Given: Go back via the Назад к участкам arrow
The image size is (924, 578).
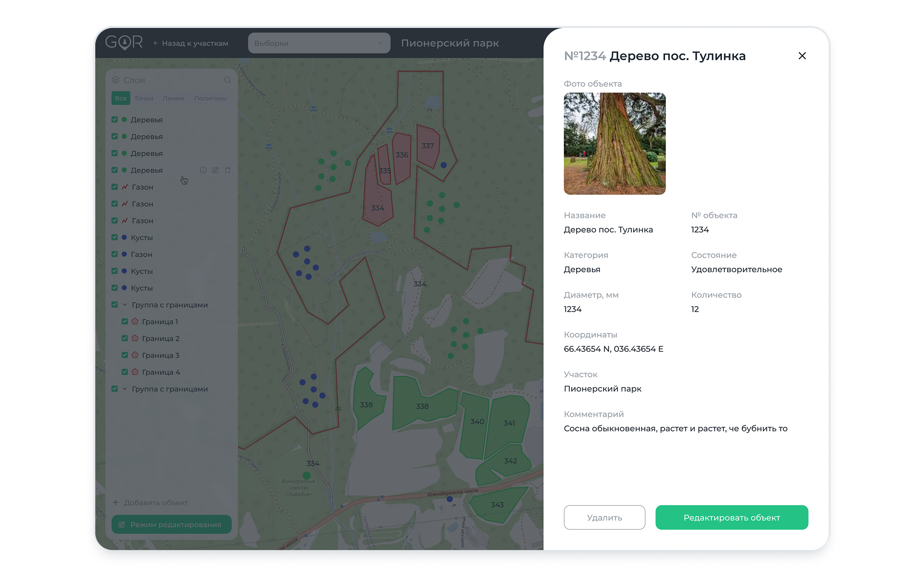Looking at the screenshot, I should pos(156,43).
